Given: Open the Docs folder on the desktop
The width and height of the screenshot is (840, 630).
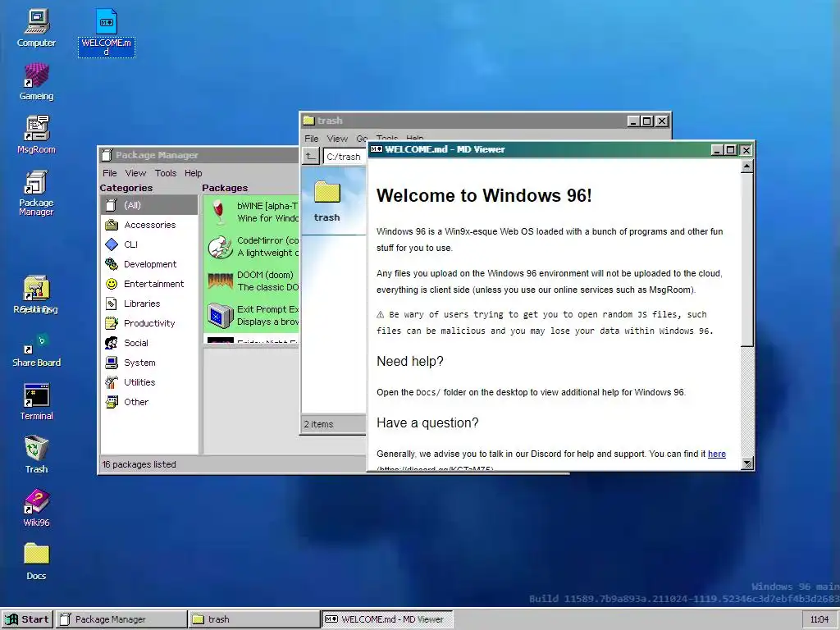Looking at the screenshot, I should 36,561.
